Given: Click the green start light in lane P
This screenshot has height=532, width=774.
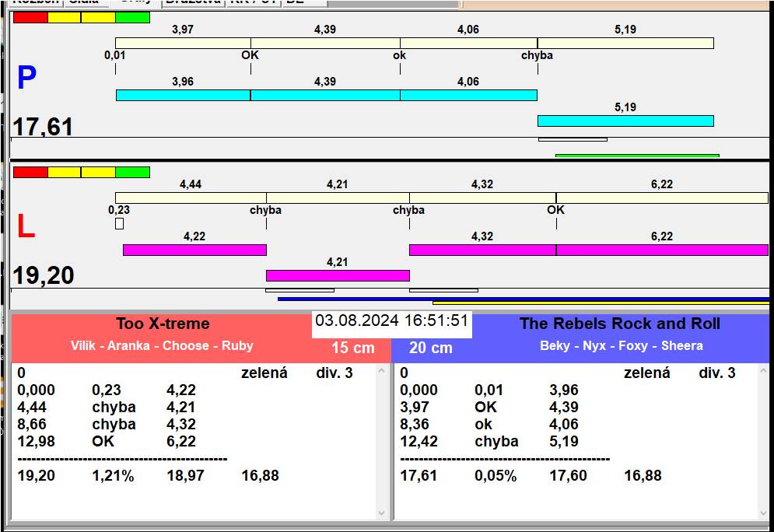Looking at the screenshot, I should pyautogui.click(x=133, y=18).
